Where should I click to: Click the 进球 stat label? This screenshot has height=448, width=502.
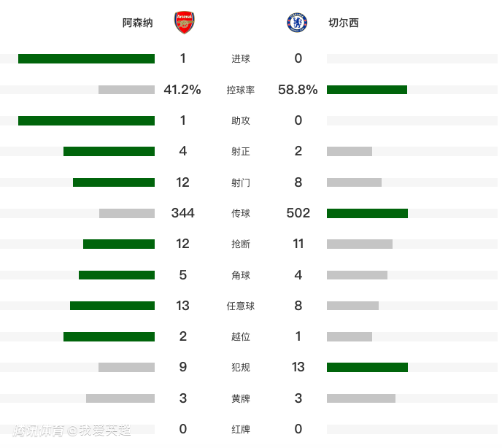[241, 58]
